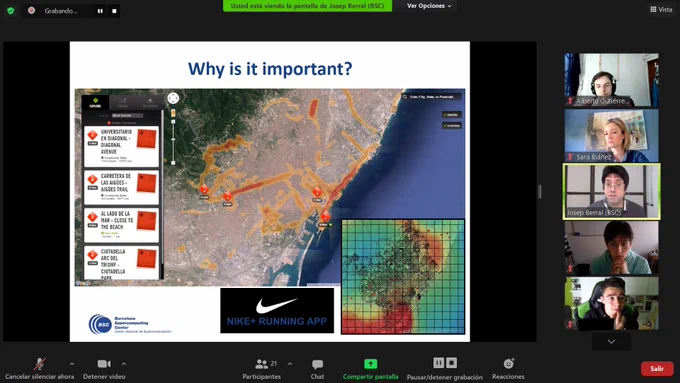Click the slide title Why is it important?

tap(270, 69)
